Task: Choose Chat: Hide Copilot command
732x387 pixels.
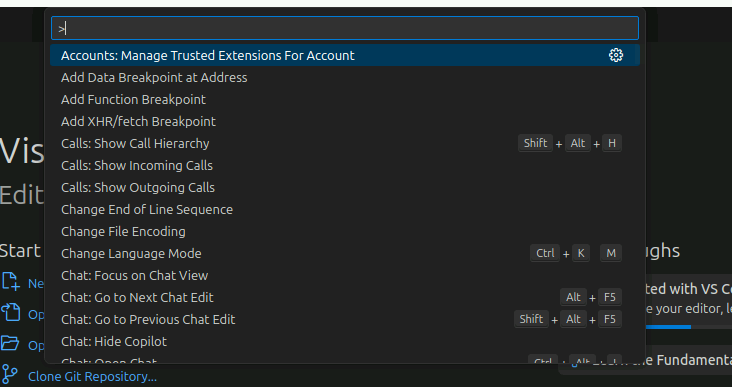Action: (345, 341)
